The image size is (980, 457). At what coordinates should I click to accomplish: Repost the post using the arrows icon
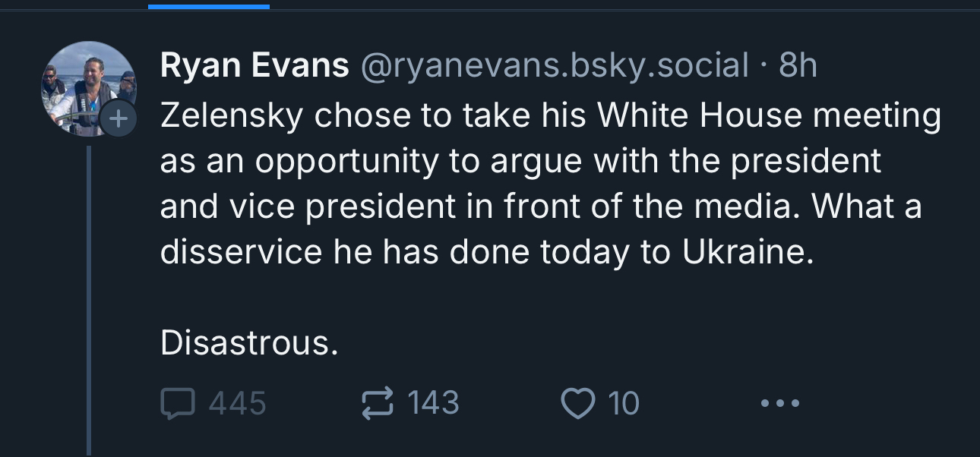379,403
